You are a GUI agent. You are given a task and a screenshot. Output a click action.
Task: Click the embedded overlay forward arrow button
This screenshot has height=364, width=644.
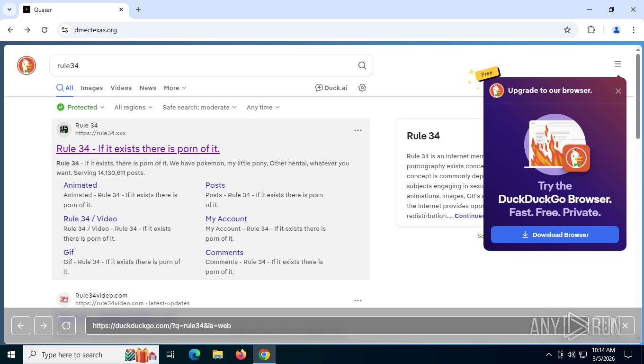click(x=44, y=326)
